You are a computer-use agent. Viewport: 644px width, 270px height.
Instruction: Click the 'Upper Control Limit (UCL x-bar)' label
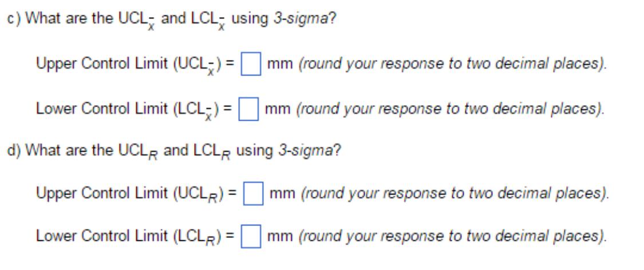[x=135, y=65]
